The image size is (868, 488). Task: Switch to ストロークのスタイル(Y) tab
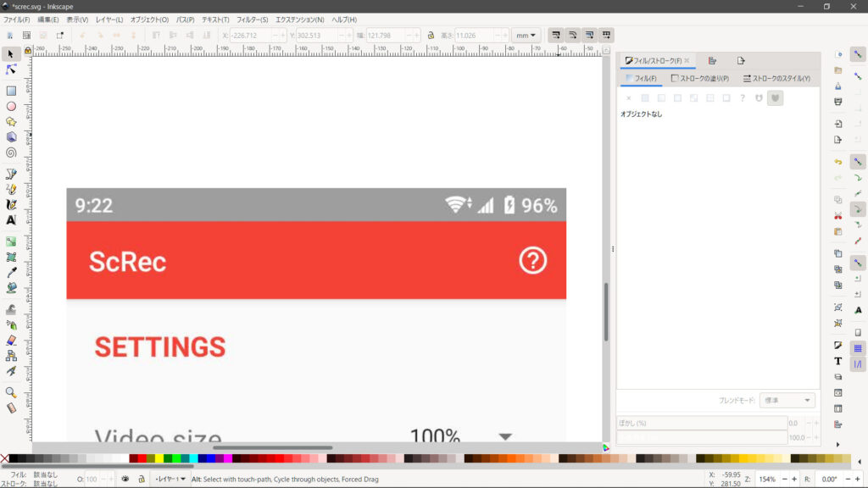(x=776, y=79)
